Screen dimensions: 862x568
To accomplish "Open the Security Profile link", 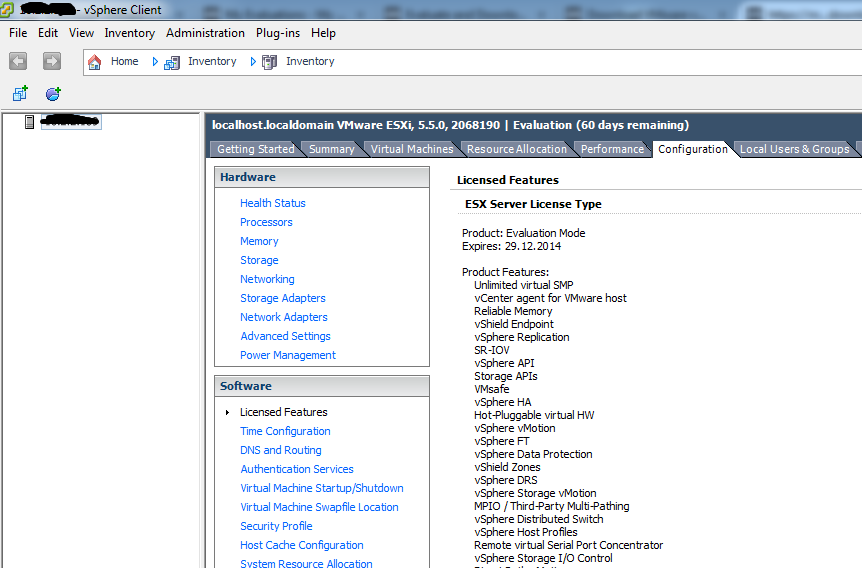I will [276, 526].
